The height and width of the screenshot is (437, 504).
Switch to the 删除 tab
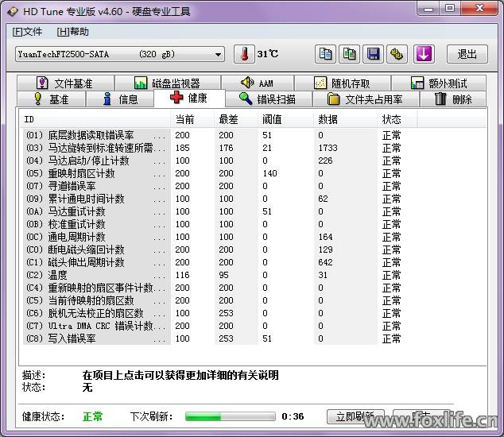(453, 99)
